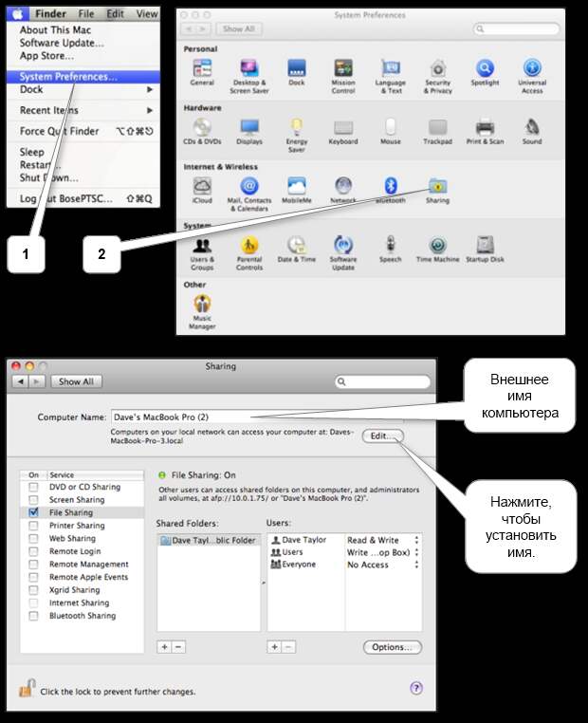588x723 pixels.
Task: Open Sound preferences icon
Action: [532, 127]
